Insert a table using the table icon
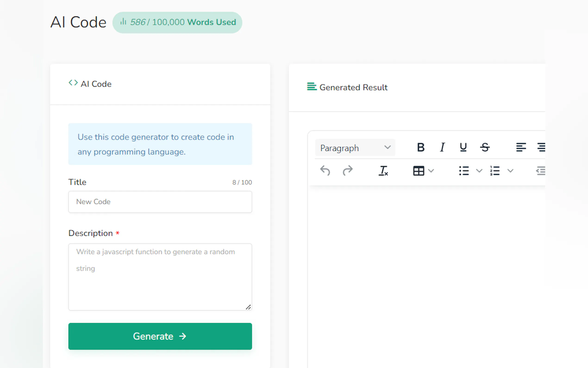Screen dimensions: 588x368 418,171
